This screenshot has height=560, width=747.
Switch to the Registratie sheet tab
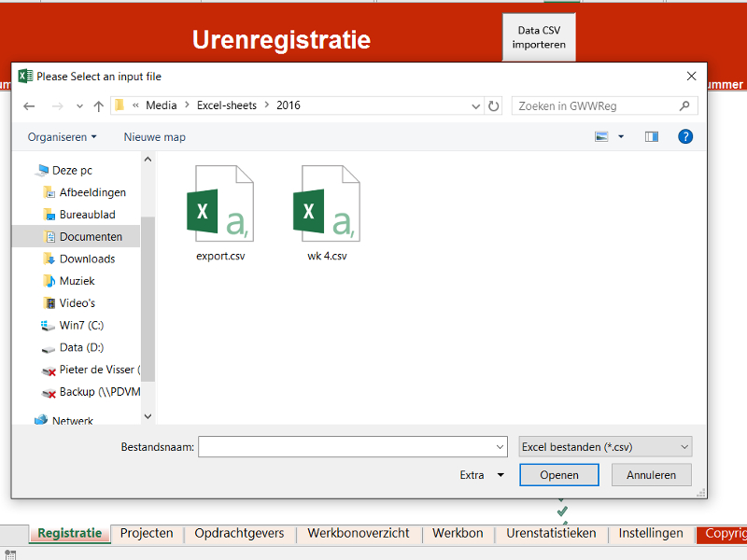tap(69, 533)
